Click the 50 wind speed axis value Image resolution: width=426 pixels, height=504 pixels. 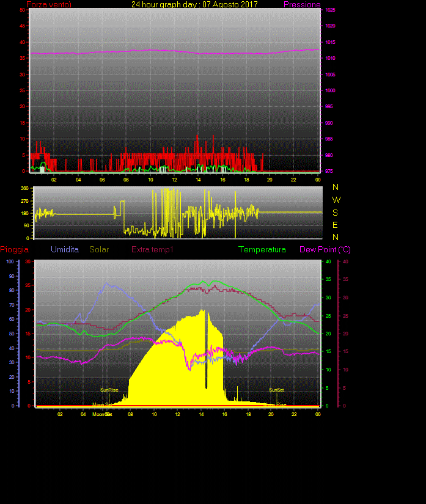coord(22,10)
